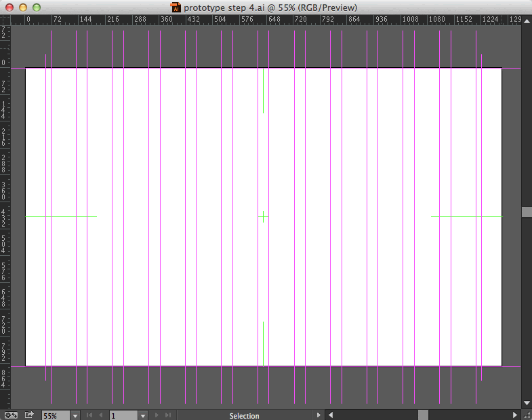532x420 pixels.
Task: Go to the previous artboard
Action: click(x=101, y=415)
